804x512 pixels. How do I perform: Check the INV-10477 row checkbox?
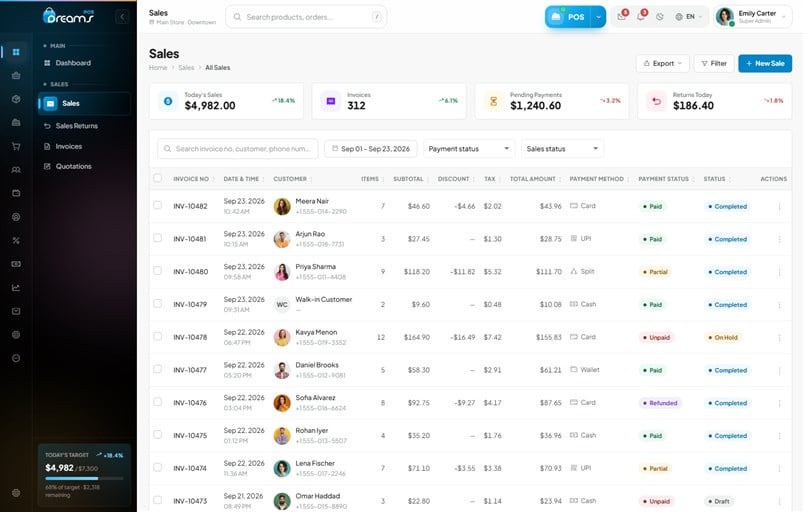157,369
